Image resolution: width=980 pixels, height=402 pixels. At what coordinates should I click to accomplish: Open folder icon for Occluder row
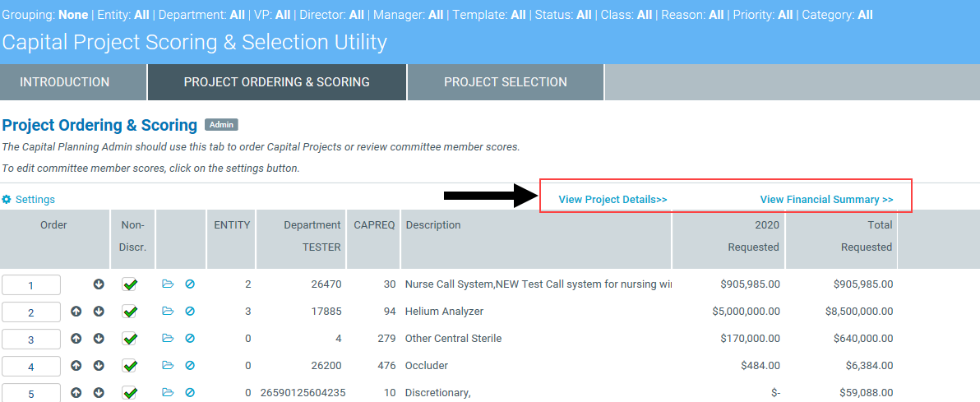[168, 365]
